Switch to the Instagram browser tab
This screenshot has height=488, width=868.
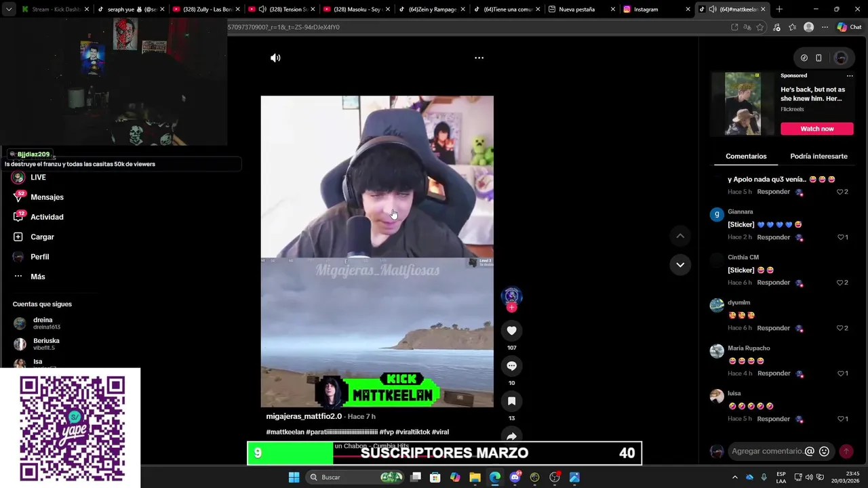click(657, 9)
